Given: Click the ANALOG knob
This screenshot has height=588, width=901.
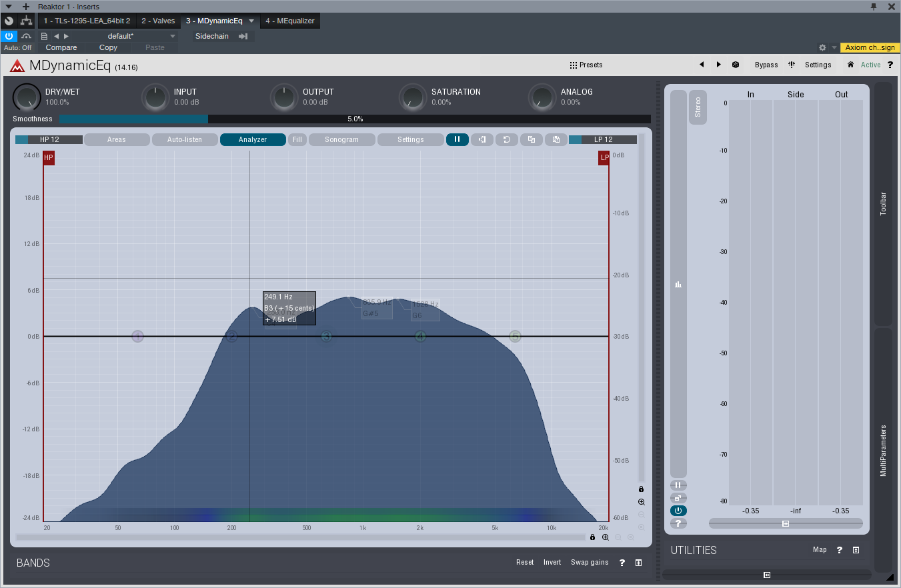Looking at the screenshot, I should (542, 97).
